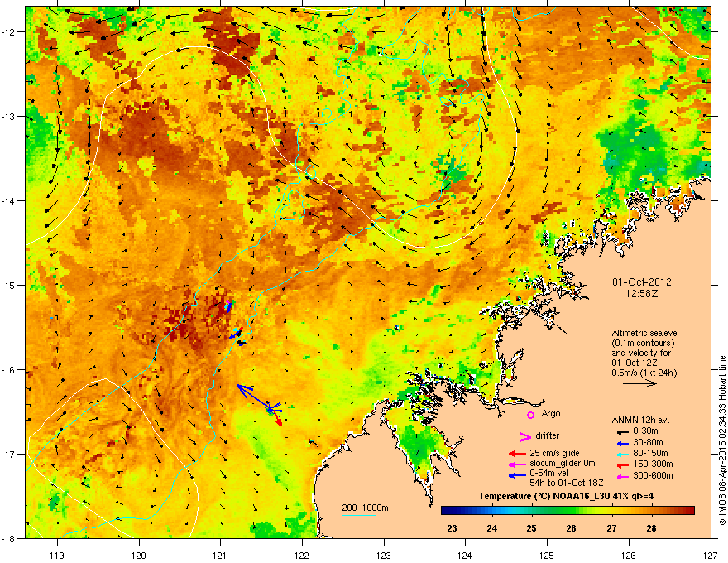Screen dimensions: 728x563
Task: Click the date label 01-Oct-2012
Action: coord(642,282)
